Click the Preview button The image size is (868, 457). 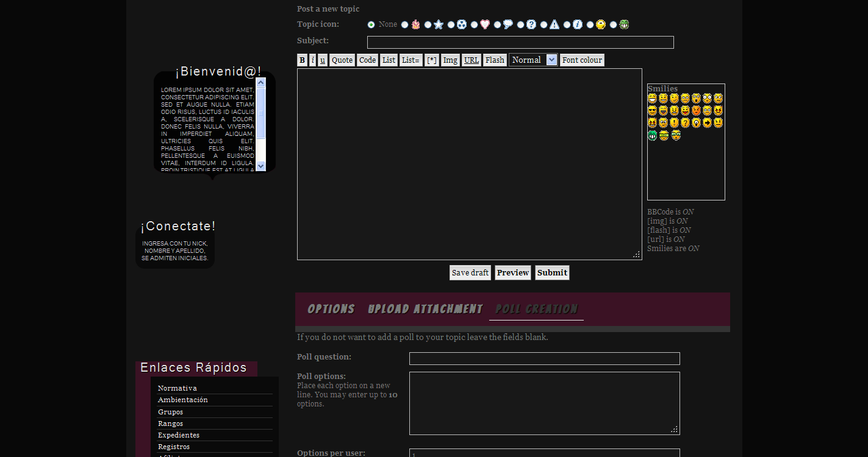513,272
